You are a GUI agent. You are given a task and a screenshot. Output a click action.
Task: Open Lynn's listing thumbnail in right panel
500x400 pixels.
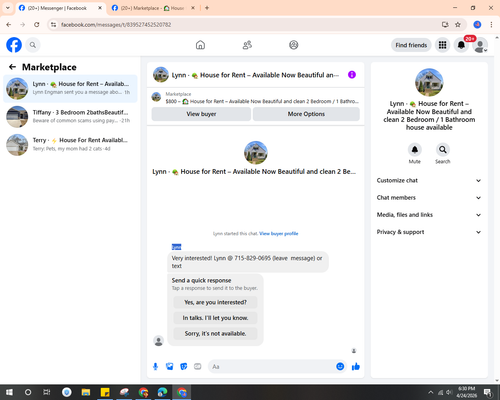click(x=429, y=82)
